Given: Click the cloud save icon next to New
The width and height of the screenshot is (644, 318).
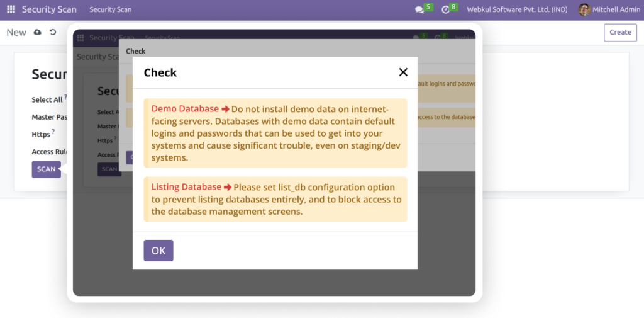Looking at the screenshot, I should click(37, 32).
